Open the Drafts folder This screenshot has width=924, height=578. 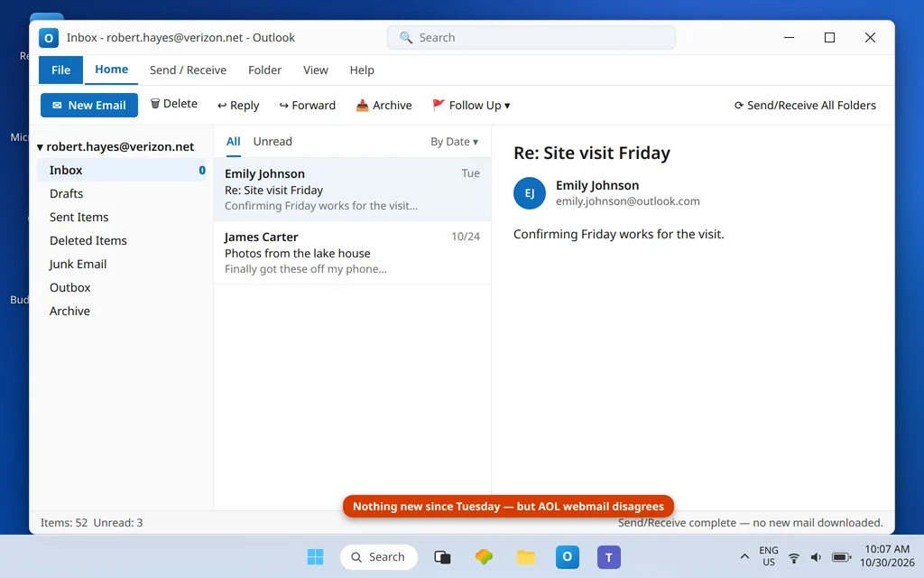coord(121,193)
